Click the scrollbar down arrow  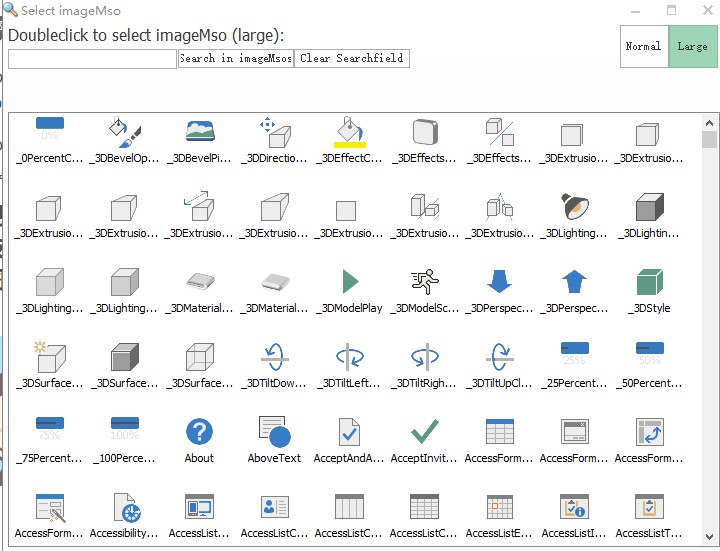709,536
